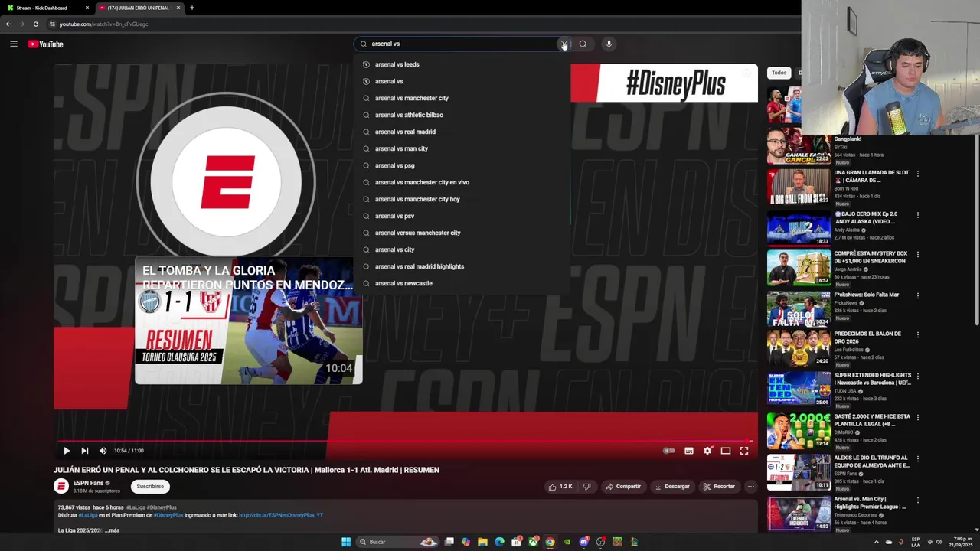Skip to next video in player
The width and height of the screenshot is (980, 551).
84,451
